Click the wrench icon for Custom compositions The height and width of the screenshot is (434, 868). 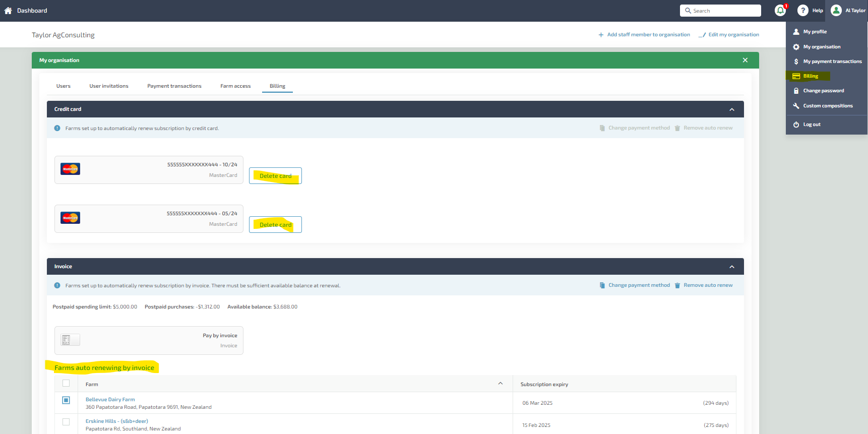coord(796,106)
